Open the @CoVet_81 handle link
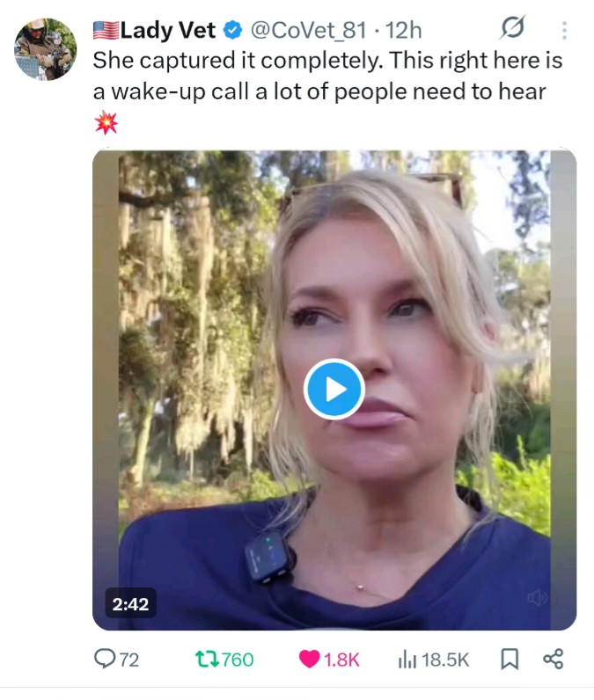This screenshot has width=594, height=700. [x=308, y=31]
